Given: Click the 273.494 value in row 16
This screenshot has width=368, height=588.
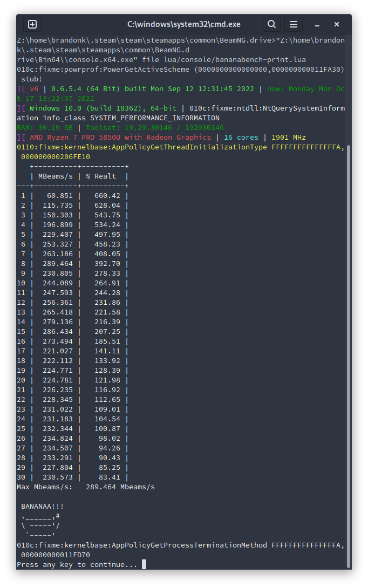Looking at the screenshot, I should click(x=58, y=341).
